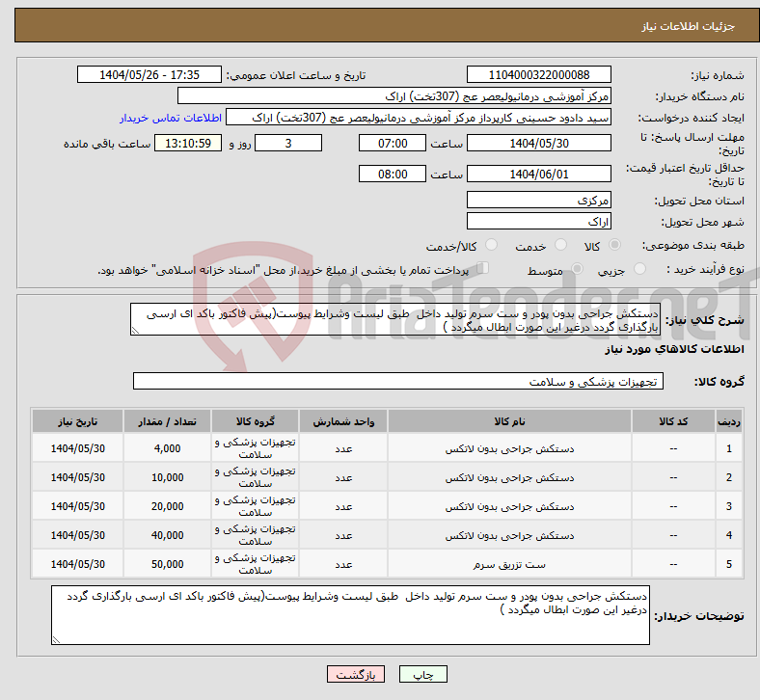This screenshot has height=700, width=760.
Task: Click the resize handle of buyer notes area
Action: [56, 640]
